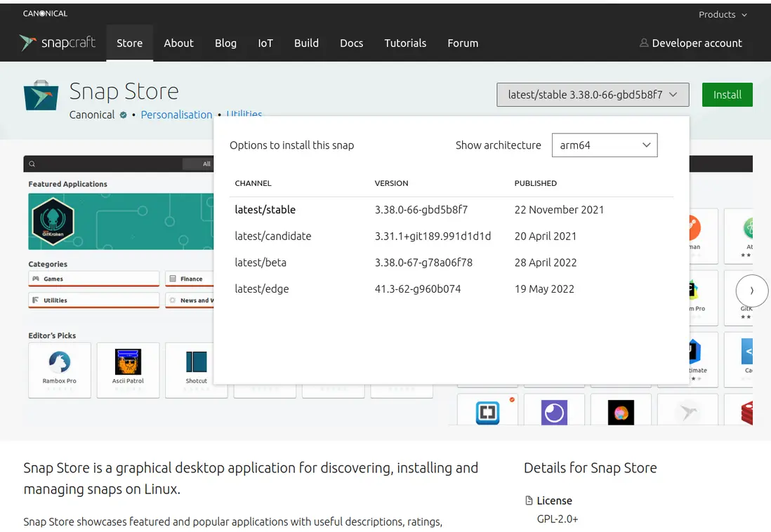Collapse the latest/stable channel version dropdown
This screenshot has width=771, height=532.
(593, 95)
